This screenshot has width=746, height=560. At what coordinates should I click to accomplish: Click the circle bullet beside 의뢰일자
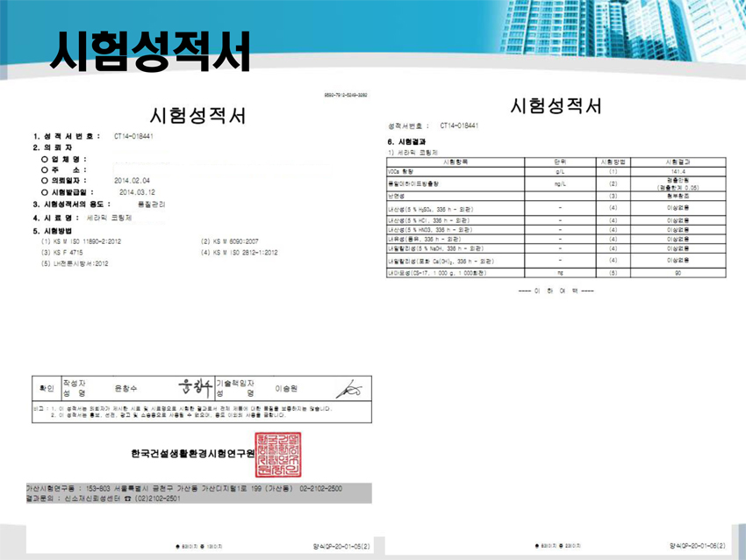pos(44,180)
